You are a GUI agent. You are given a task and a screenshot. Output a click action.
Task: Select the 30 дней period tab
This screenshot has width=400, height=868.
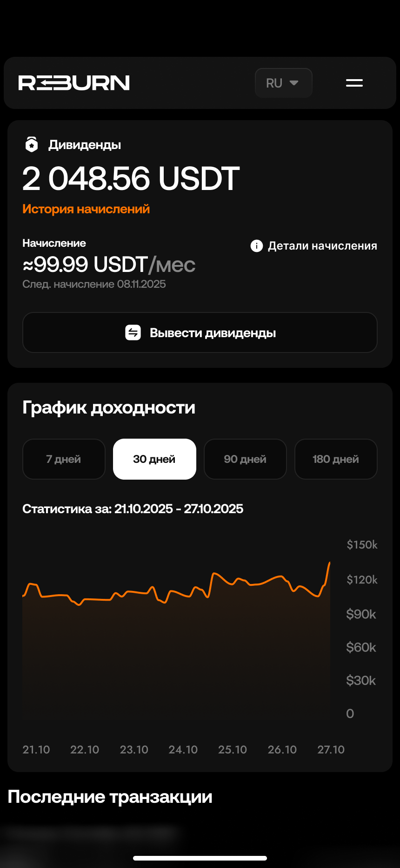(154, 459)
